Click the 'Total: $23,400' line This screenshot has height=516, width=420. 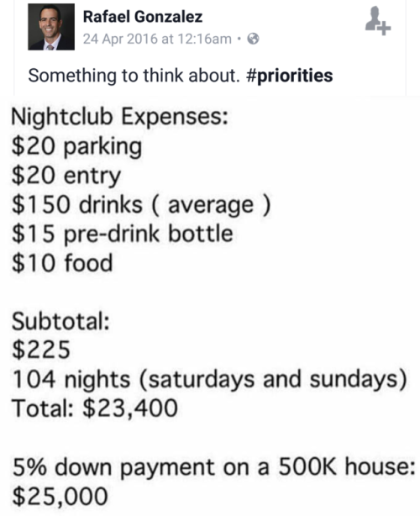coord(95,408)
